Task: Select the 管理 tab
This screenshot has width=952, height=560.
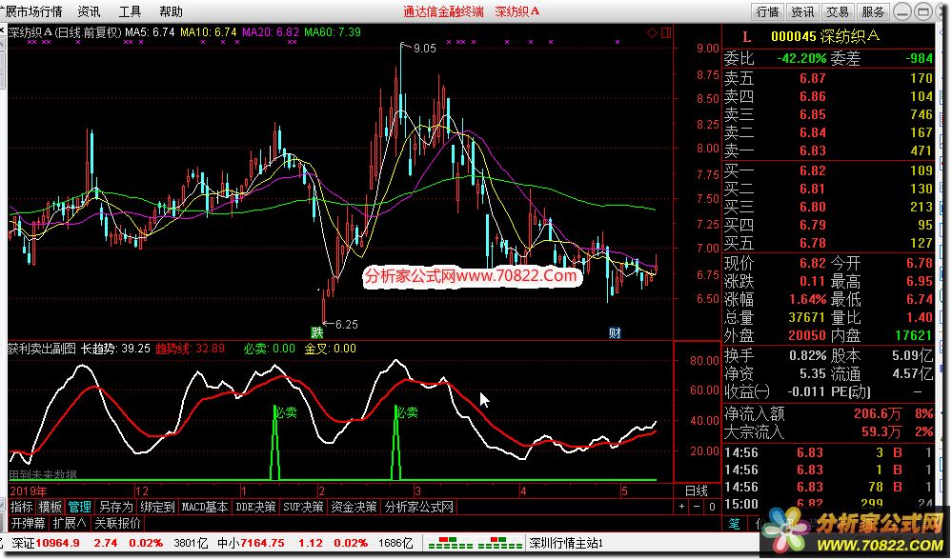Action: point(79,507)
